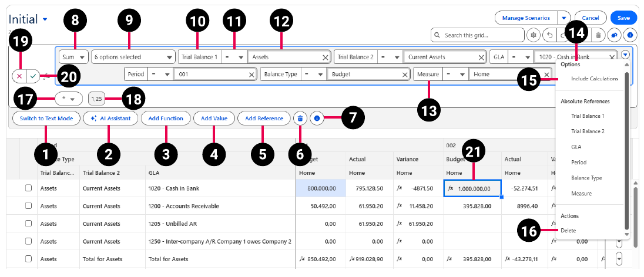Choose Balance Type under Absolute References
The width and height of the screenshot is (644, 277).
(x=586, y=178)
